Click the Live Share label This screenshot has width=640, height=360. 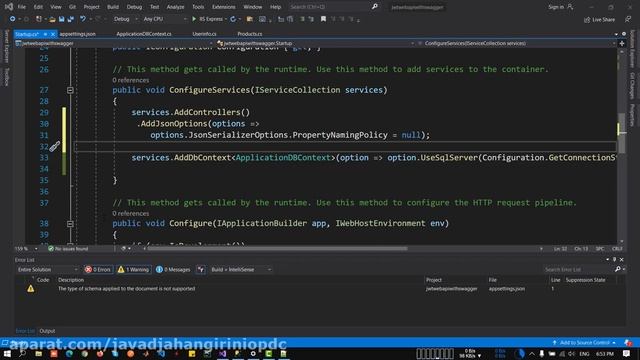pos(603,20)
